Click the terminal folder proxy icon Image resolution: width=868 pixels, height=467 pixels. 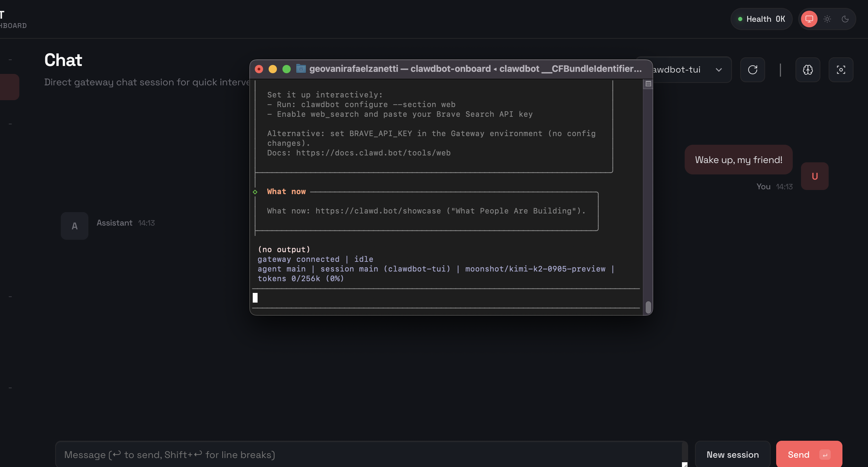301,69
